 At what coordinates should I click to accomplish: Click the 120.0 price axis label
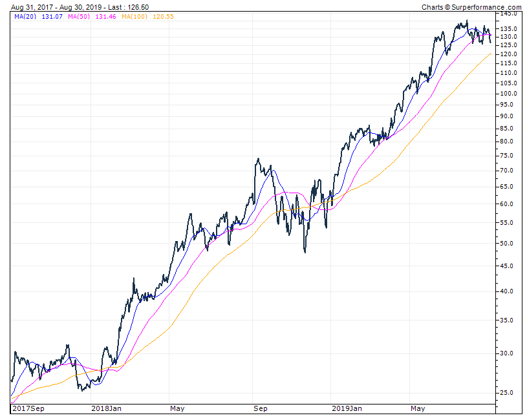click(x=508, y=54)
